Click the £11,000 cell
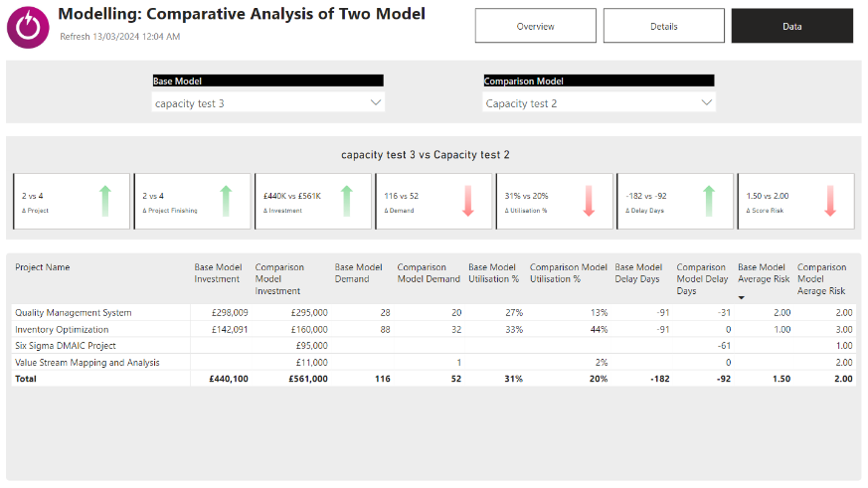Screen dimensions: 868x488 pyautogui.click(x=311, y=363)
